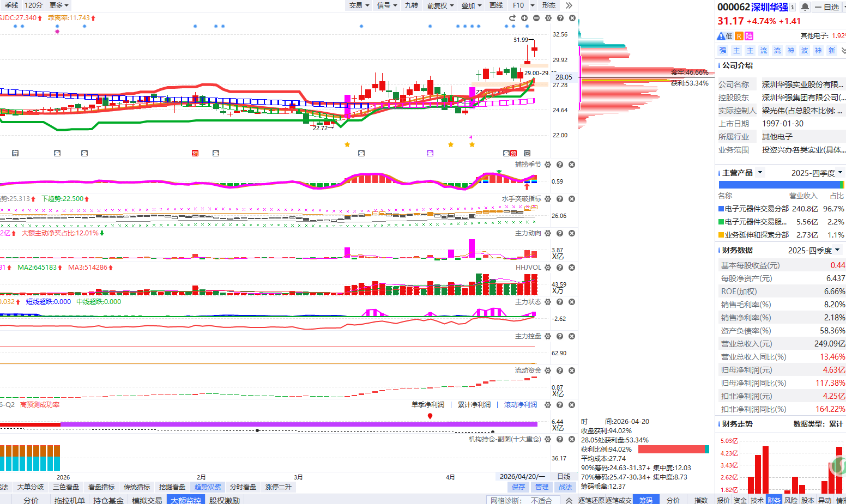Image resolution: width=846 pixels, height=504 pixels.
Task: Select the 筹码 tab
Action: pyautogui.click(x=645, y=500)
